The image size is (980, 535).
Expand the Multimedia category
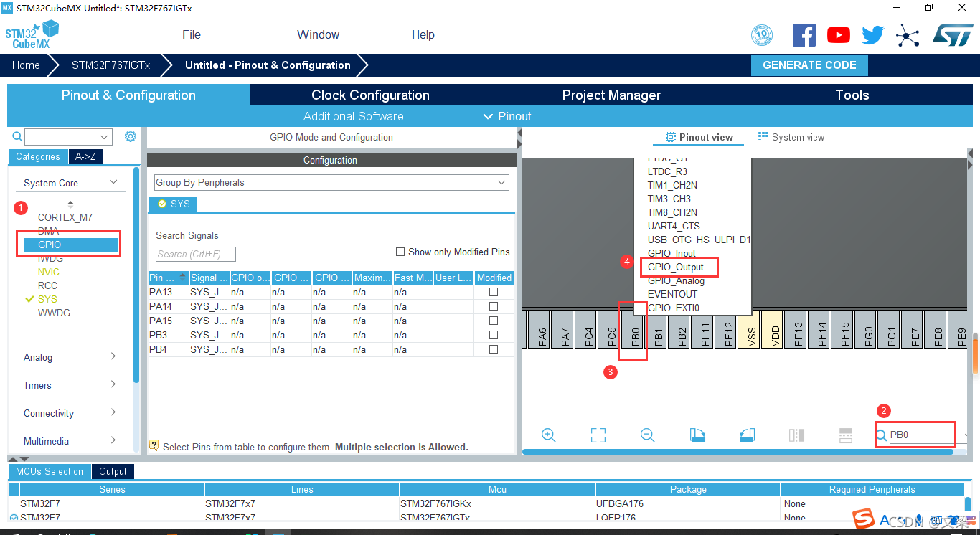click(x=113, y=440)
